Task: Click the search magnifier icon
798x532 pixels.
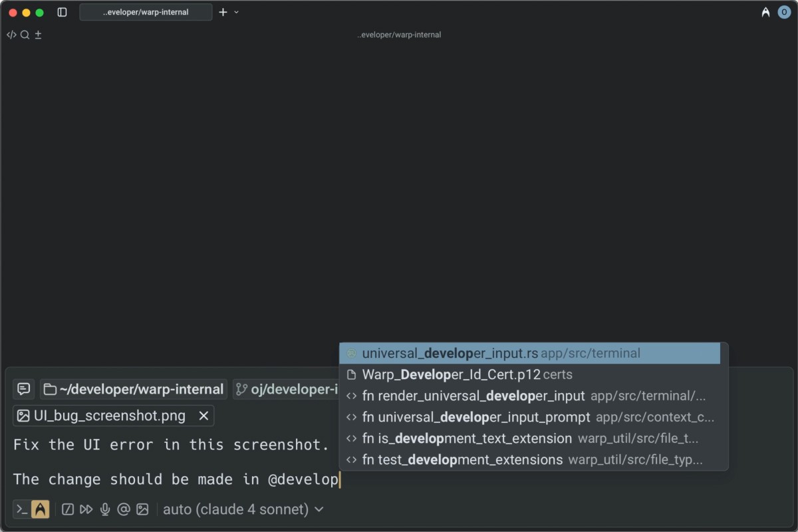Action: 25,35
